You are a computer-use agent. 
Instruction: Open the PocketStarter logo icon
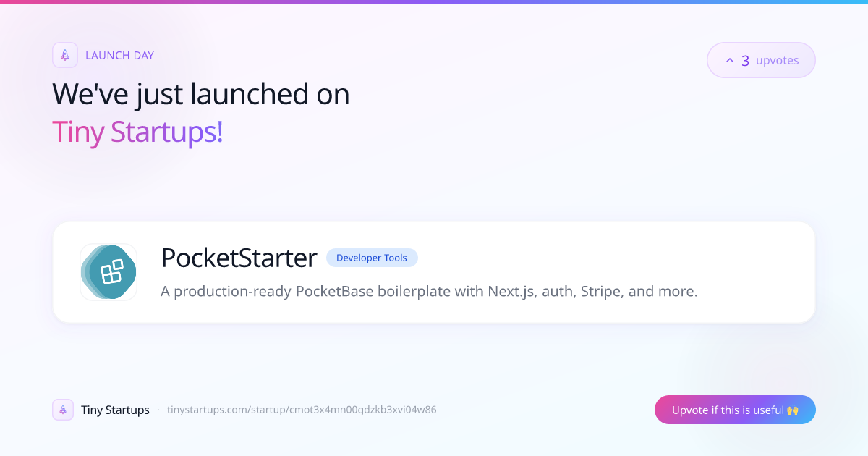pos(109,272)
